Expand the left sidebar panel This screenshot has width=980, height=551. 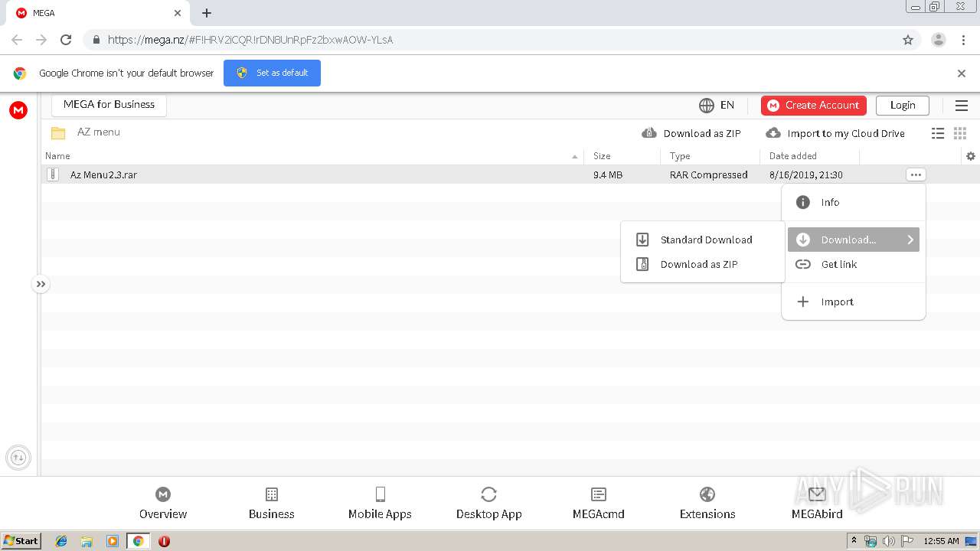(x=41, y=284)
